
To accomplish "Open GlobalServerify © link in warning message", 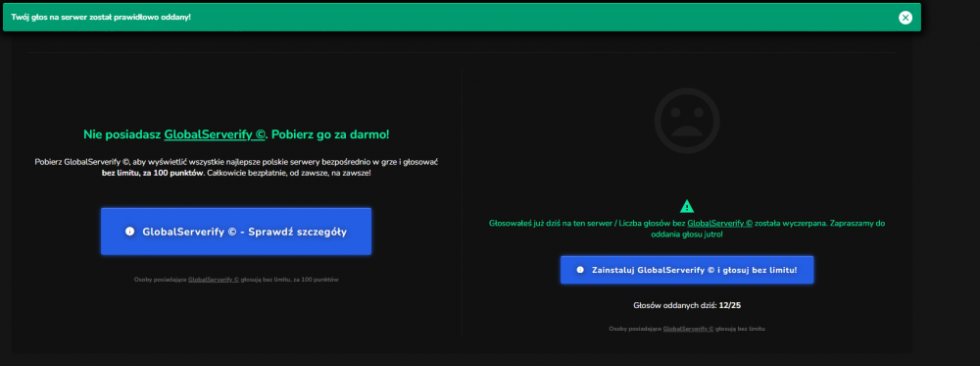I will [x=719, y=223].
